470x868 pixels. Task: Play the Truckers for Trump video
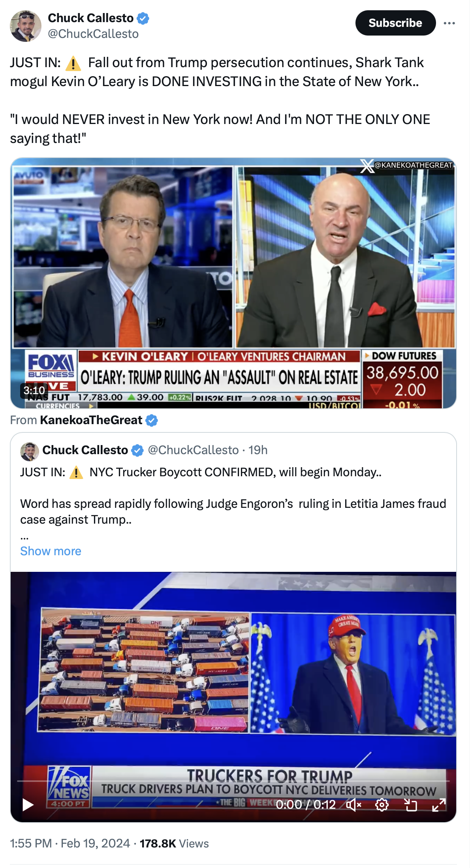click(x=28, y=804)
